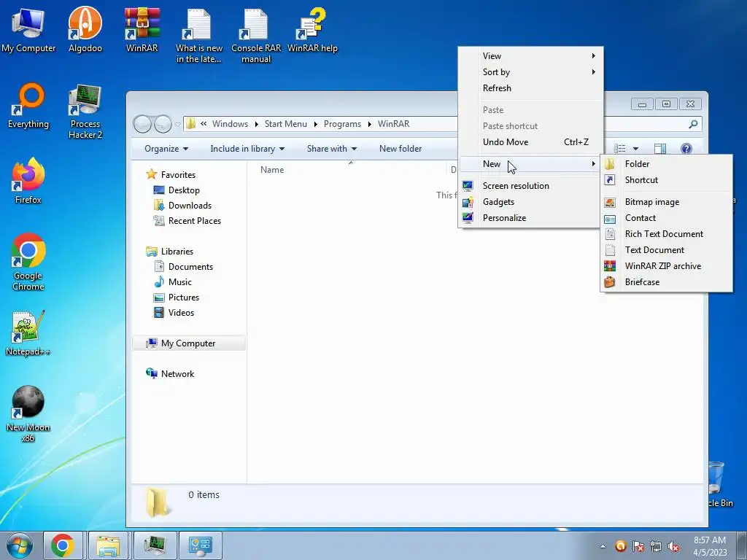Image resolution: width=747 pixels, height=560 pixels.
Task: Open Gadgets from the context menu
Action: tap(530, 202)
